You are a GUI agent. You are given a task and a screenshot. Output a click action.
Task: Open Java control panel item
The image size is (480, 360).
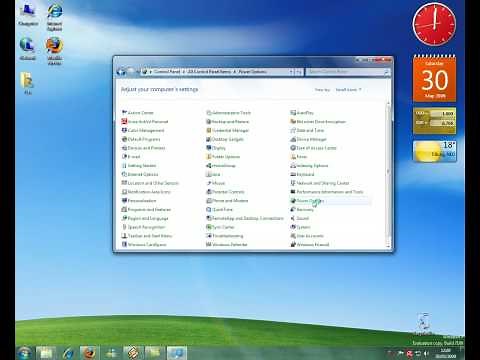coord(213,174)
